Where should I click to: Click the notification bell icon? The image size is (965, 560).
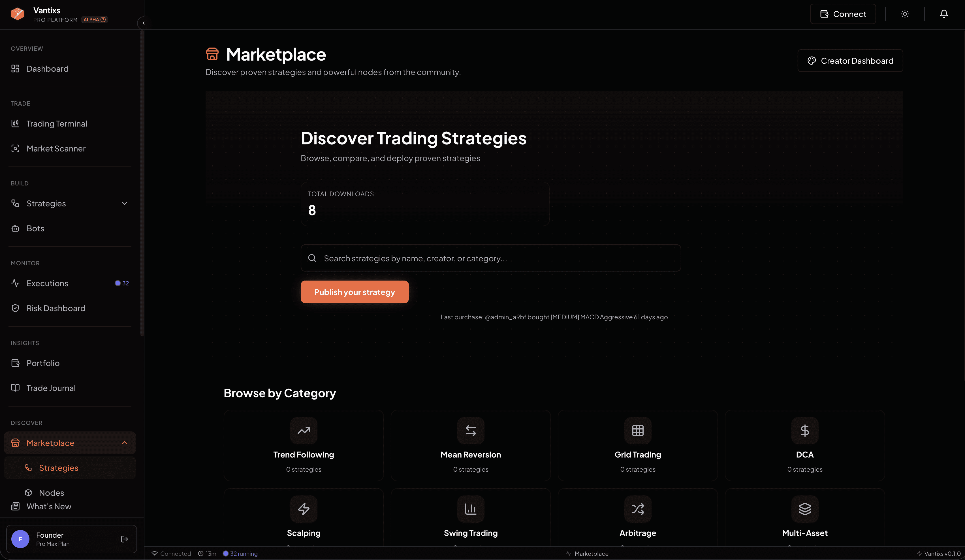coord(943,14)
